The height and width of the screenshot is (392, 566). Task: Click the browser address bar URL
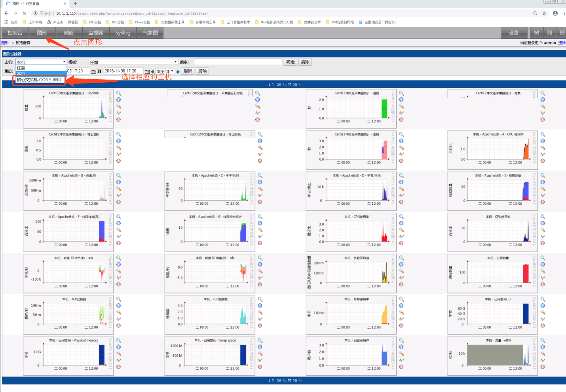pos(132,13)
